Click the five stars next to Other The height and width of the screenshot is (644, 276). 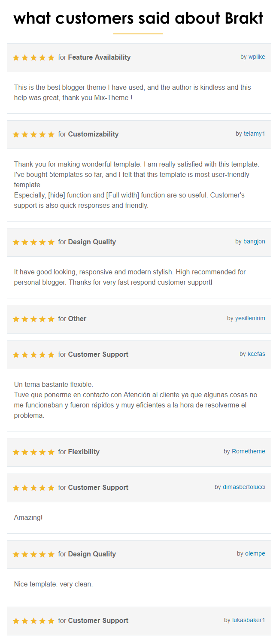33,319
